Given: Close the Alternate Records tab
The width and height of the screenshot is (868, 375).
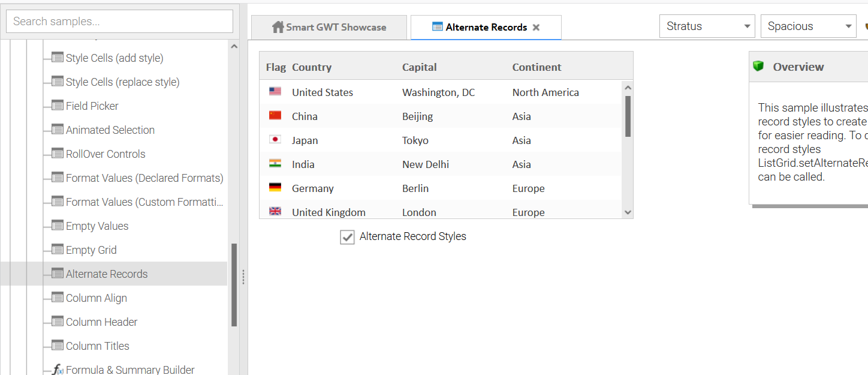Looking at the screenshot, I should (537, 28).
